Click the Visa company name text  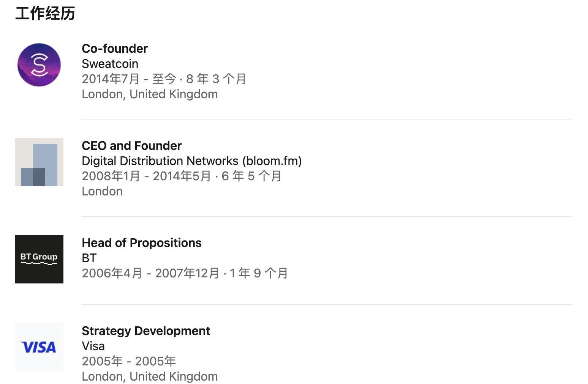click(x=93, y=346)
